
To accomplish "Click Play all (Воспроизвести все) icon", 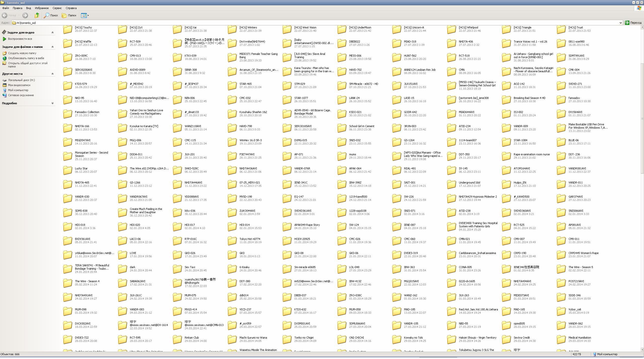I will (x=4, y=39).
